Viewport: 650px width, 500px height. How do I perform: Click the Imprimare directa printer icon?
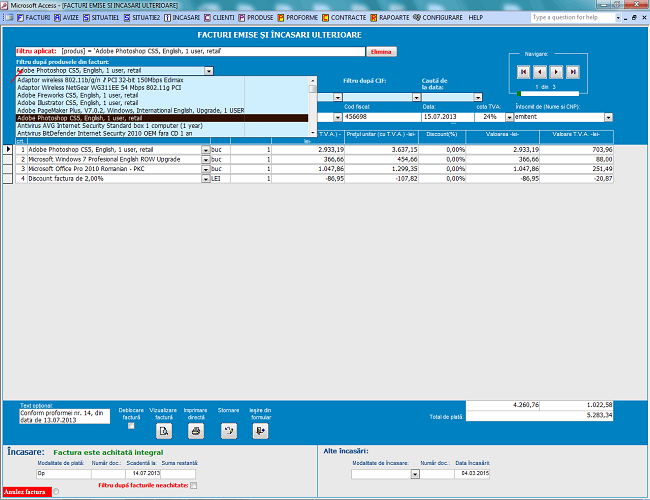pos(196,431)
